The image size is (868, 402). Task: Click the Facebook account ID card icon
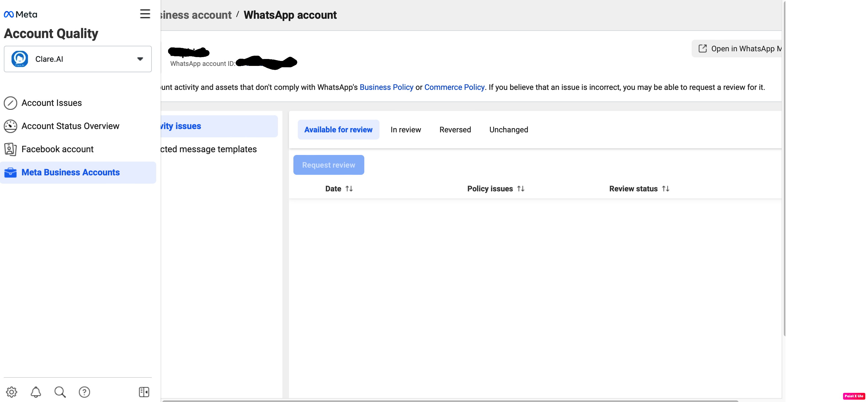[x=10, y=149]
